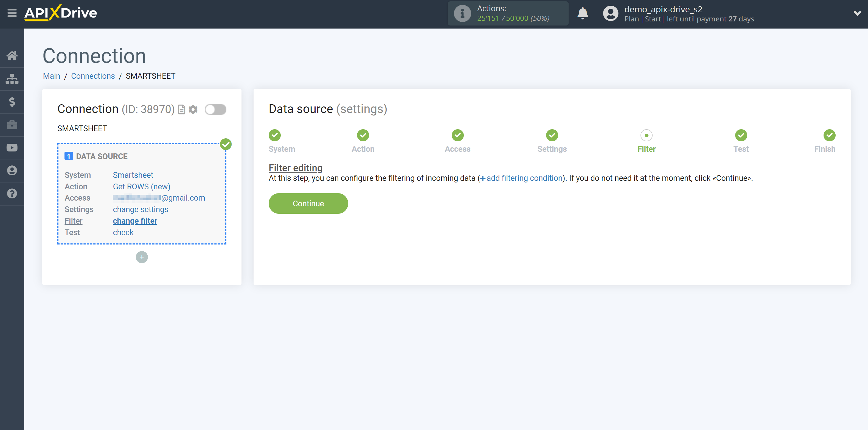Click the change filter link

135,220
